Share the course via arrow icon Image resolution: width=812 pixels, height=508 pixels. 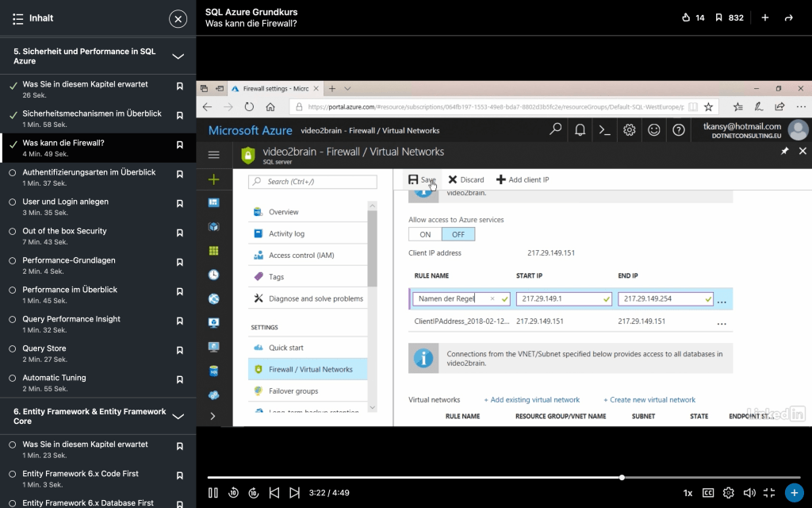[788, 17]
